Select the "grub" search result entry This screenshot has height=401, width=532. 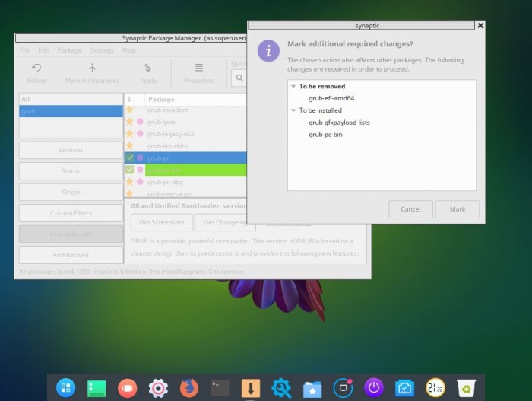click(x=71, y=111)
